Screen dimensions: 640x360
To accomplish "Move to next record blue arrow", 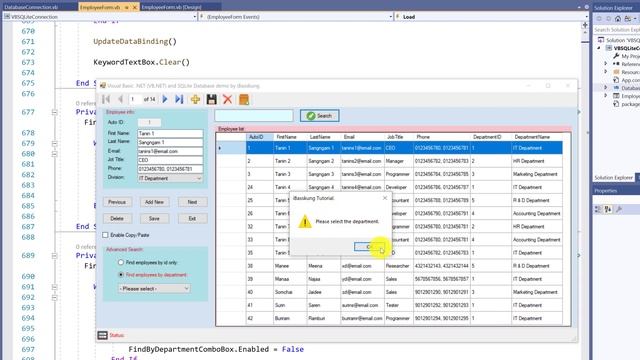I will point(165,99).
